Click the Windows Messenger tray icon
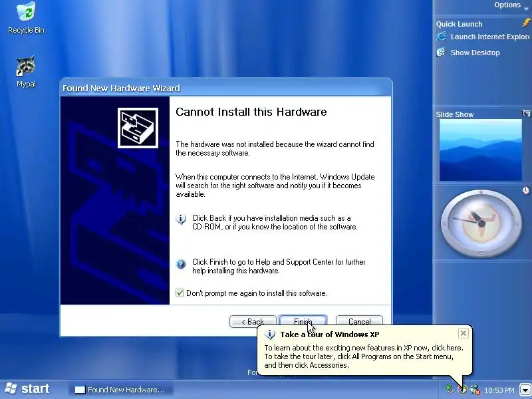The width and height of the screenshot is (532, 399). click(475, 389)
